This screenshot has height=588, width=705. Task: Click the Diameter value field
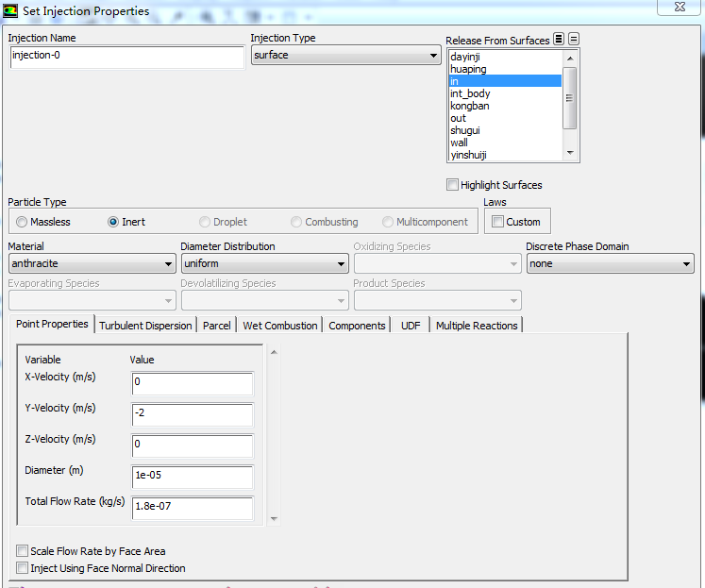point(193,477)
